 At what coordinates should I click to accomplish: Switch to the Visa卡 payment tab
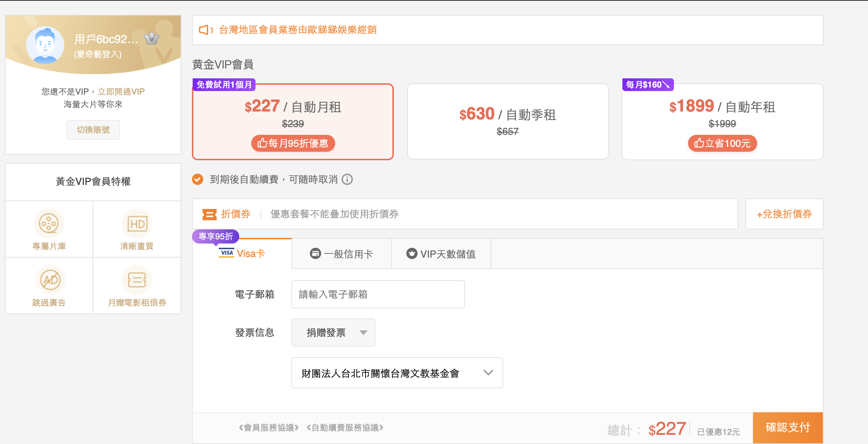point(242,253)
